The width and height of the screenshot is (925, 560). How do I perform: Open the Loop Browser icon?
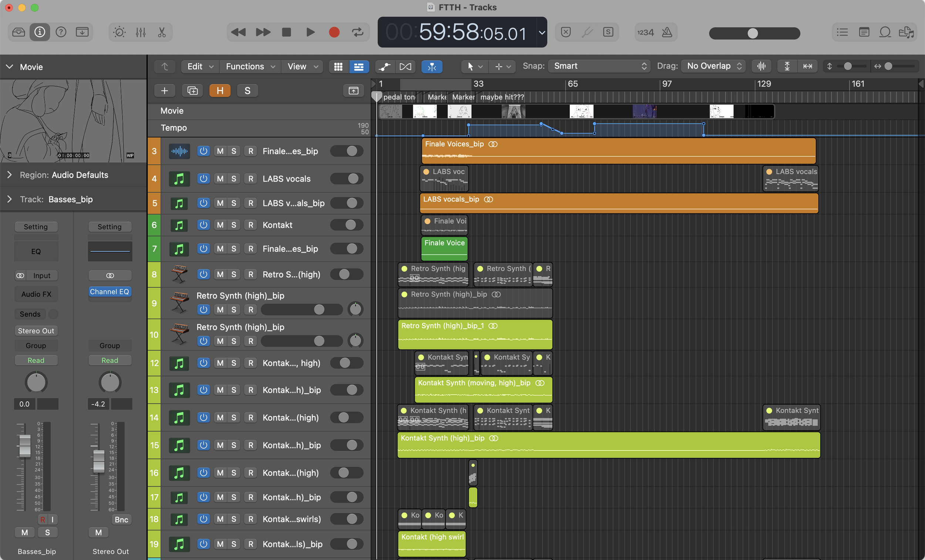(x=885, y=32)
